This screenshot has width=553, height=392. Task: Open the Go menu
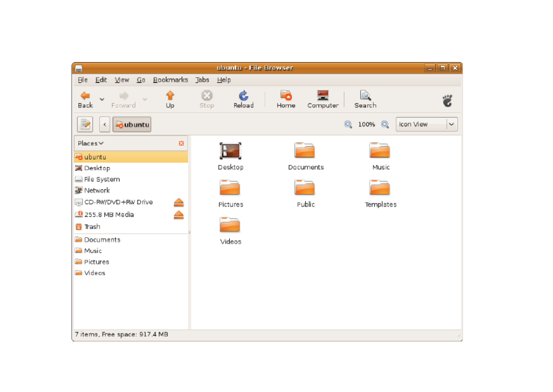click(x=141, y=80)
